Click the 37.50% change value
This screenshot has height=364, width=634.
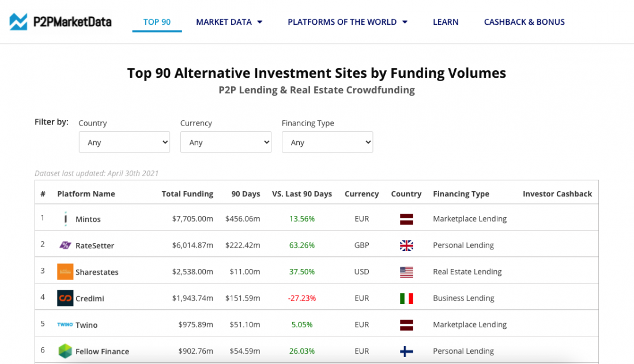[302, 271]
